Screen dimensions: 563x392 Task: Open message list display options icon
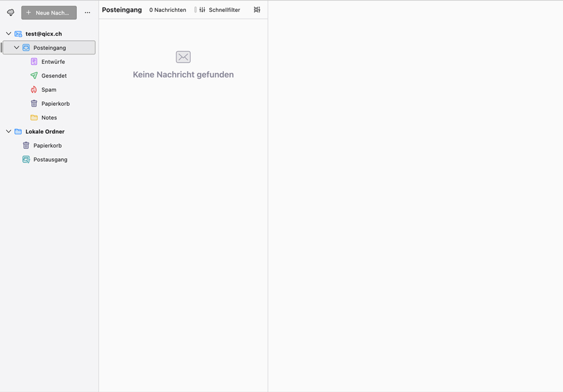(x=257, y=10)
